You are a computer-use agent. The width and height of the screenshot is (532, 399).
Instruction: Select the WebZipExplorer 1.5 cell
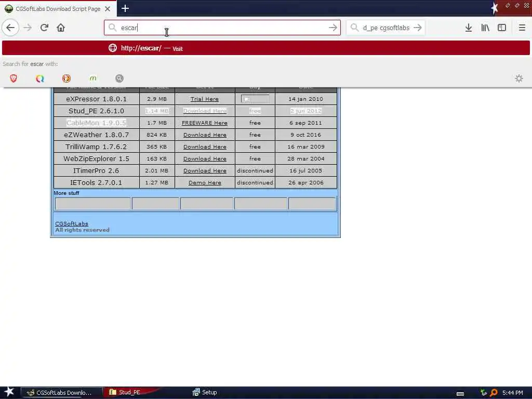pos(96,159)
